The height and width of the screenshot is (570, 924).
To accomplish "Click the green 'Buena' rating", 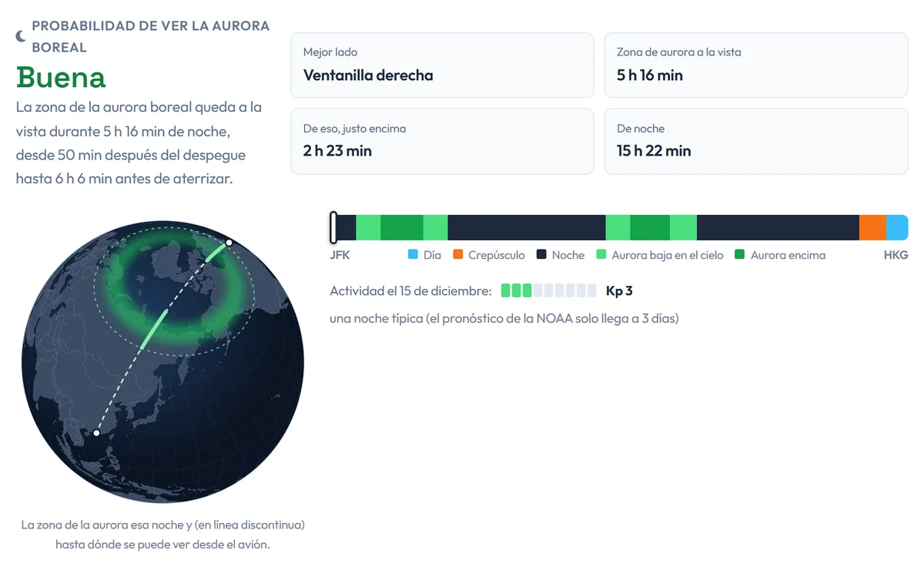I will point(61,77).
